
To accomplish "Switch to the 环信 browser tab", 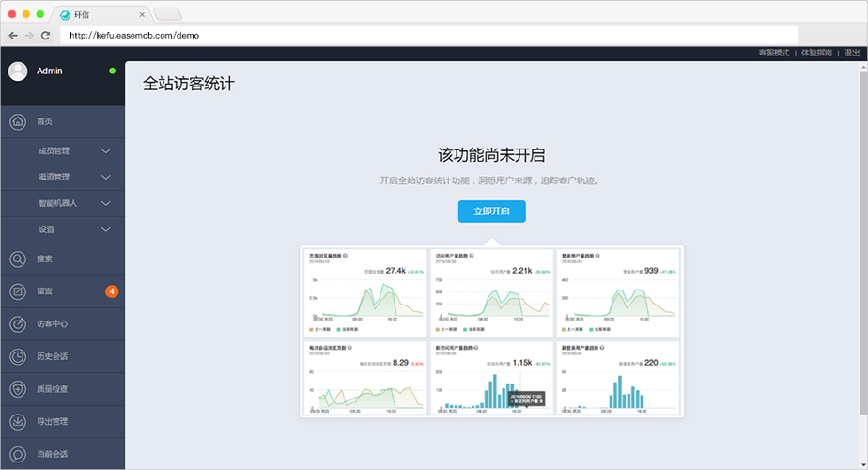I will pos(102,15).
